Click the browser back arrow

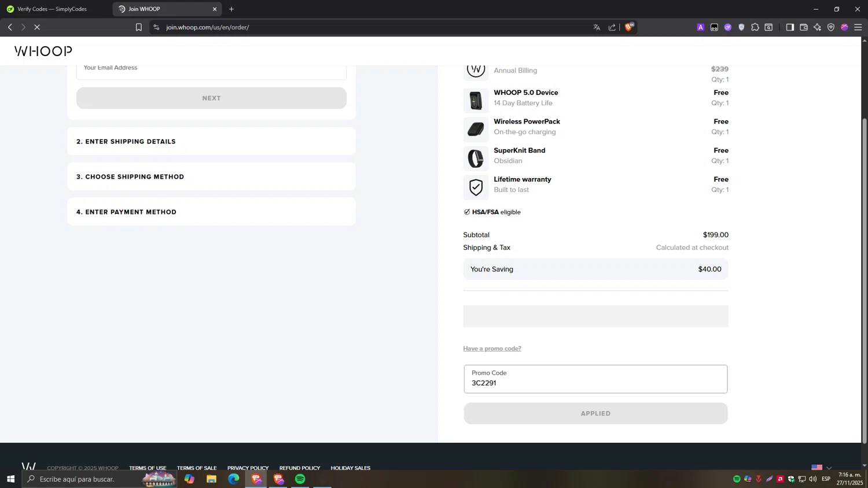[x=10, y=27]
